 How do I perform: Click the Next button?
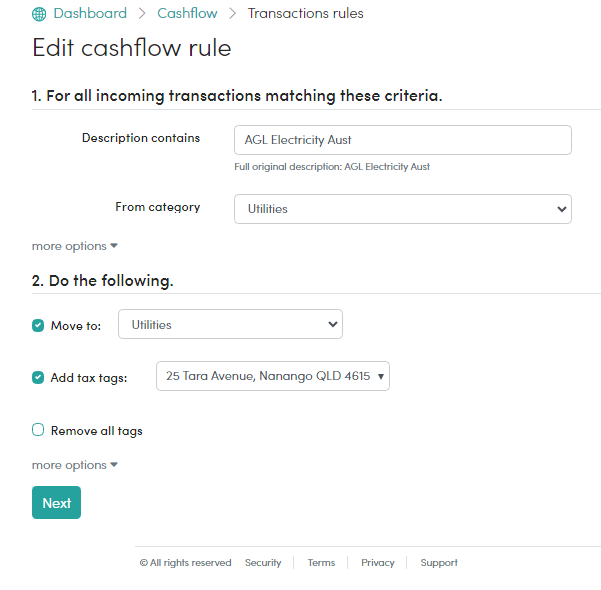pos(56,503)
